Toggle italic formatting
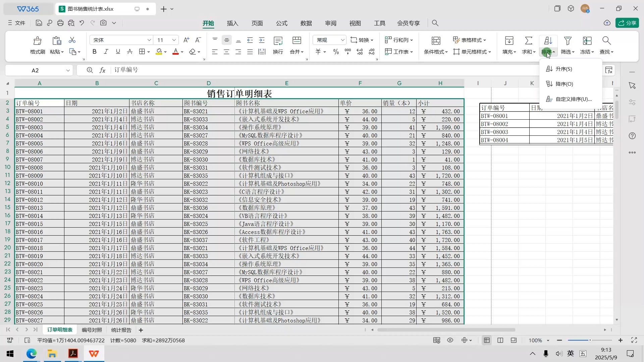 (106, 51)
